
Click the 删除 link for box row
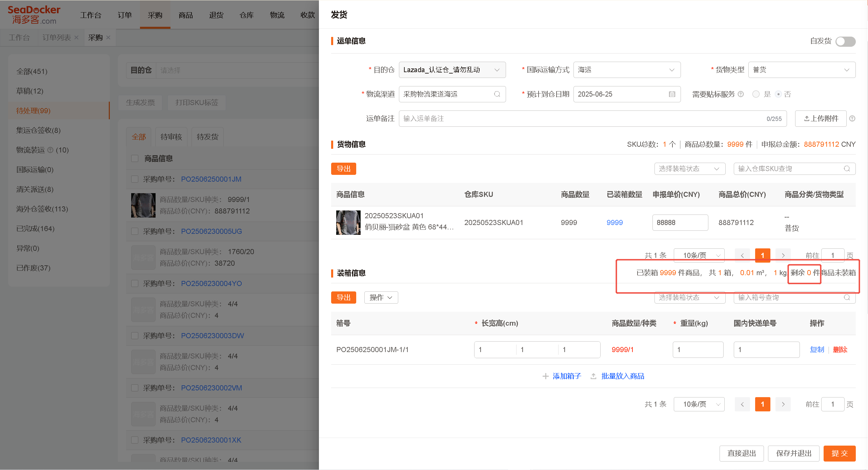840,350
